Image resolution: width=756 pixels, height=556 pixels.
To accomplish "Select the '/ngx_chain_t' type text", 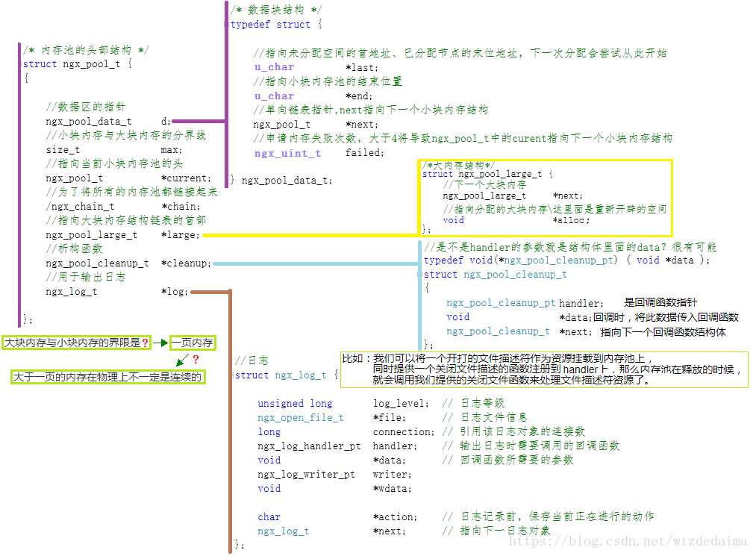I will pos(80,207).
